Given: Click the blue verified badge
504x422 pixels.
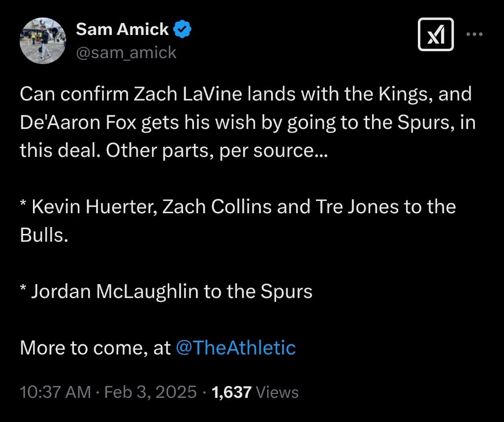Looking at the screenshot, I should tap(183, 30).
